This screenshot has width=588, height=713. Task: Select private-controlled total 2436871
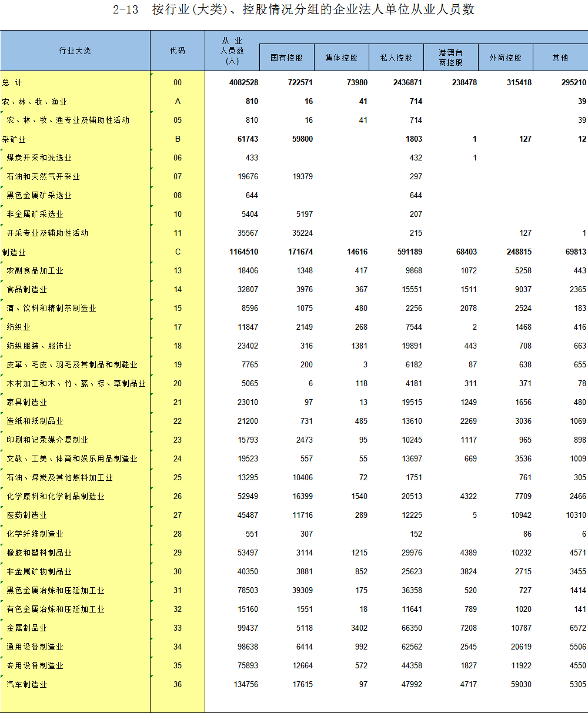pos(407,83)
